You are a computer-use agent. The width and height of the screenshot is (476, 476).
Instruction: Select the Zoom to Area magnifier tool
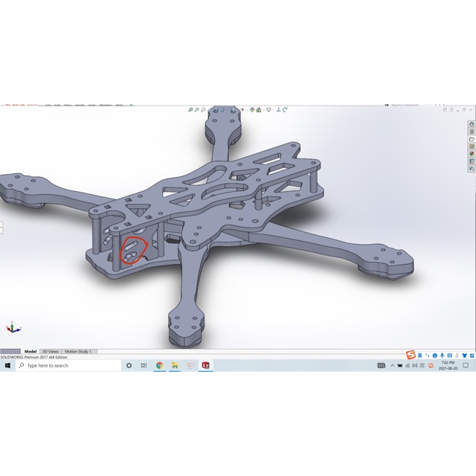point(197,110)
